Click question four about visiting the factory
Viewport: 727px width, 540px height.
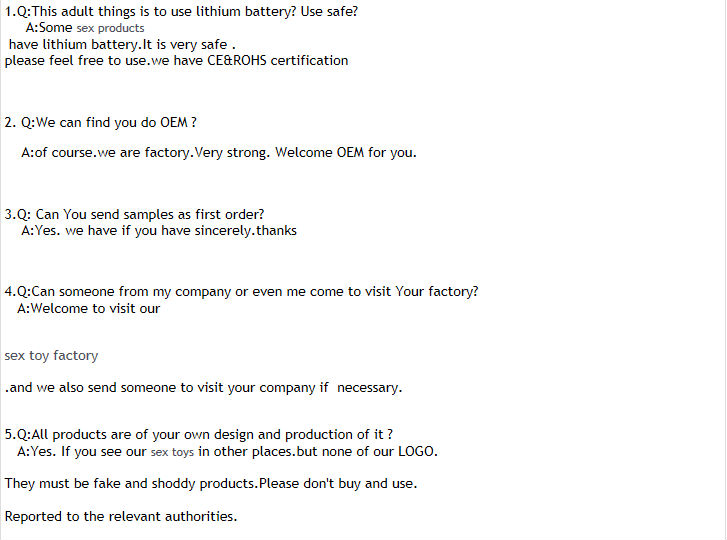click(242, 292)
